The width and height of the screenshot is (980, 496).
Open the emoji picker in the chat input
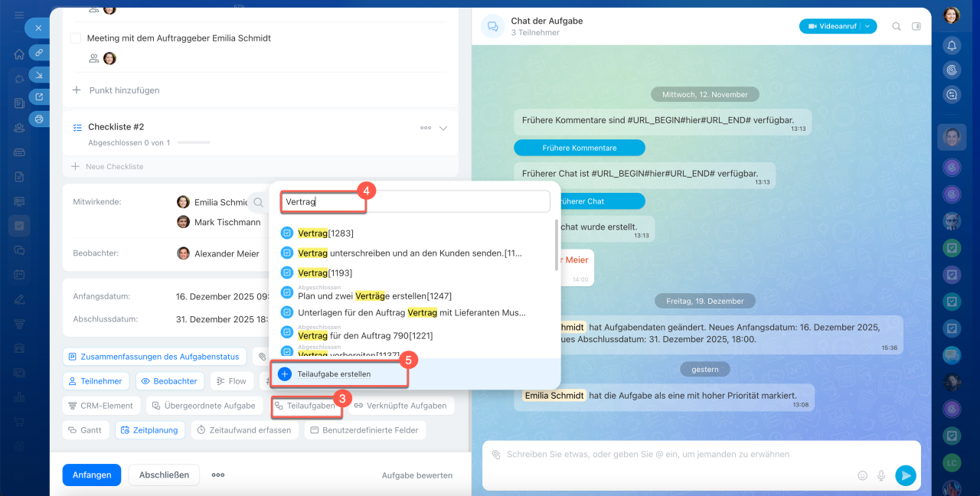coord(863,475)
